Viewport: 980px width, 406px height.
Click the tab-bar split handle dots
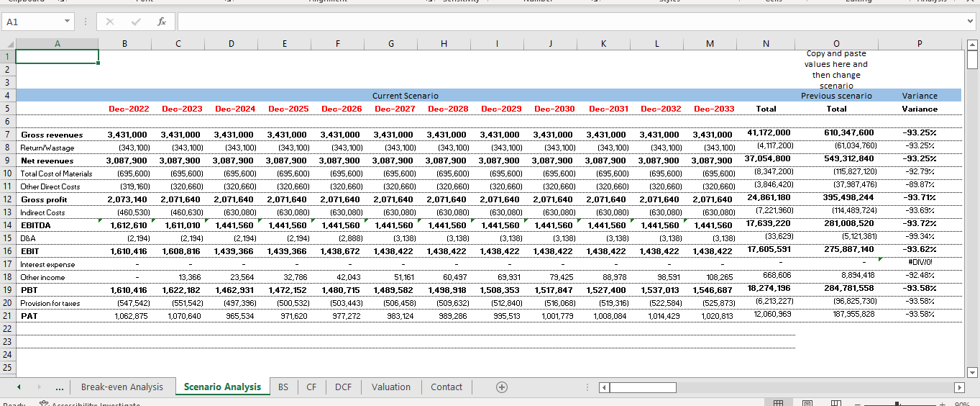[589, 388]
